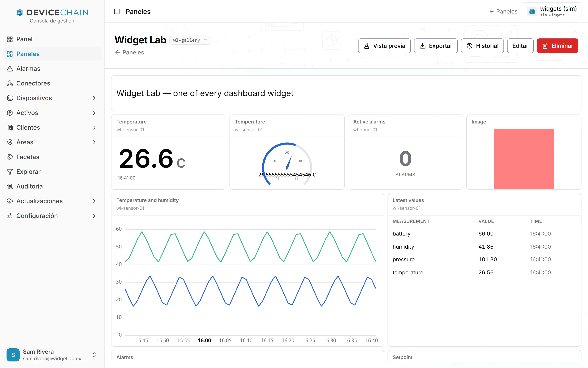Viewport: 588px width, 368px height.
Task: Click the Vista previa button
Action: tap(384, 46)
